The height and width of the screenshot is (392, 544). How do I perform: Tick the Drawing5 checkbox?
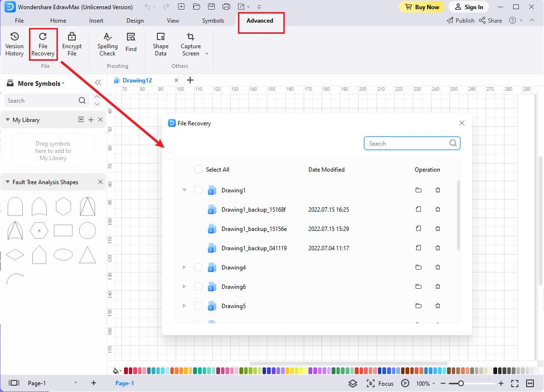(x=198, y=306)
